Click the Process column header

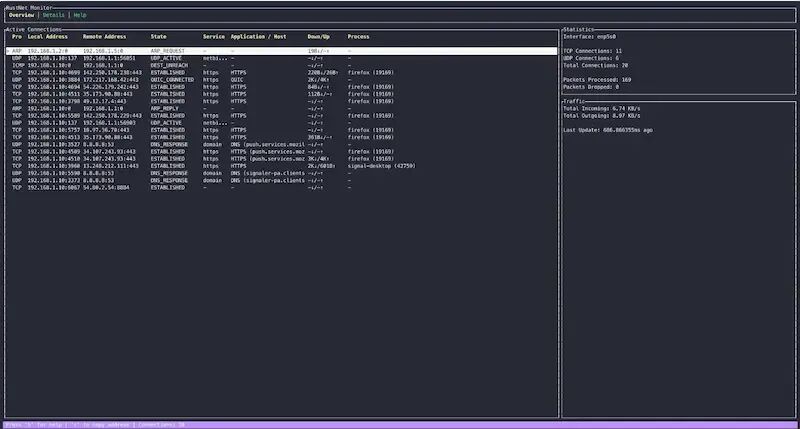(x=358, y=37)
